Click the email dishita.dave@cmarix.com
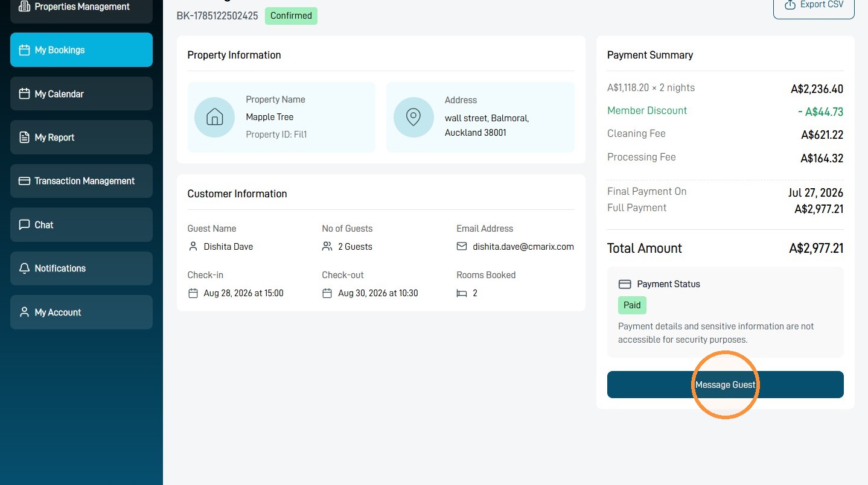 pyautogui.click(x=523, y=246)
